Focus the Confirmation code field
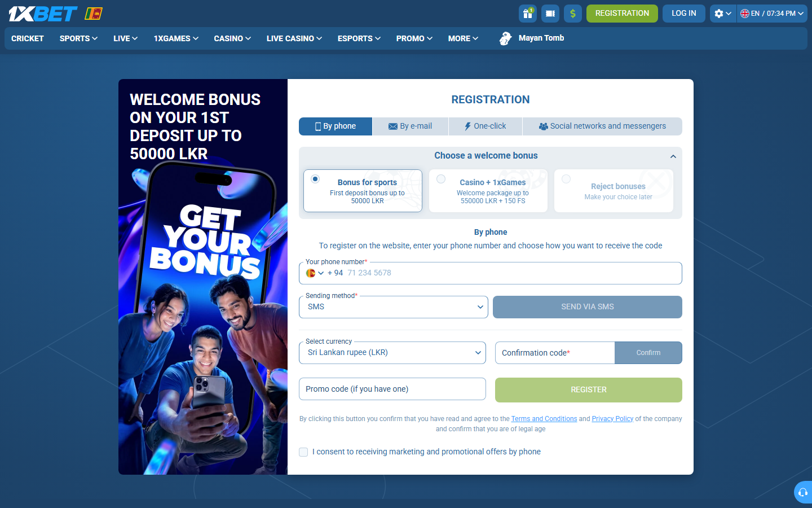The image size is (812, 508). click(555, 353)
